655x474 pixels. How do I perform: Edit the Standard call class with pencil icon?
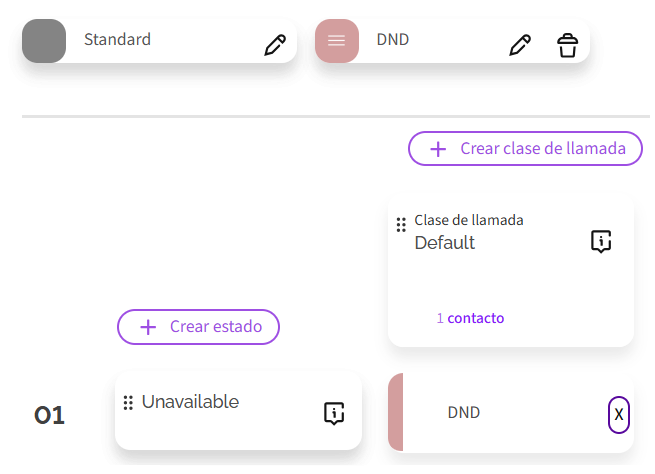[274, 45]
